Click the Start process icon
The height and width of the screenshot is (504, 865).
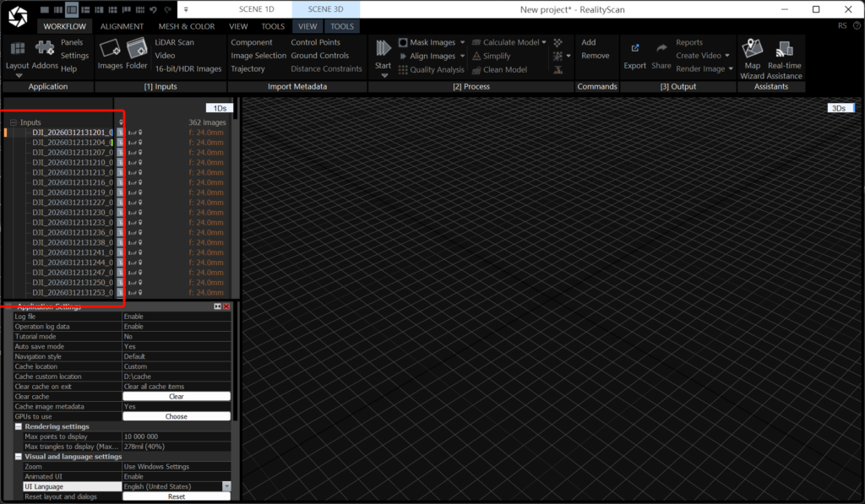click(383, 49)
